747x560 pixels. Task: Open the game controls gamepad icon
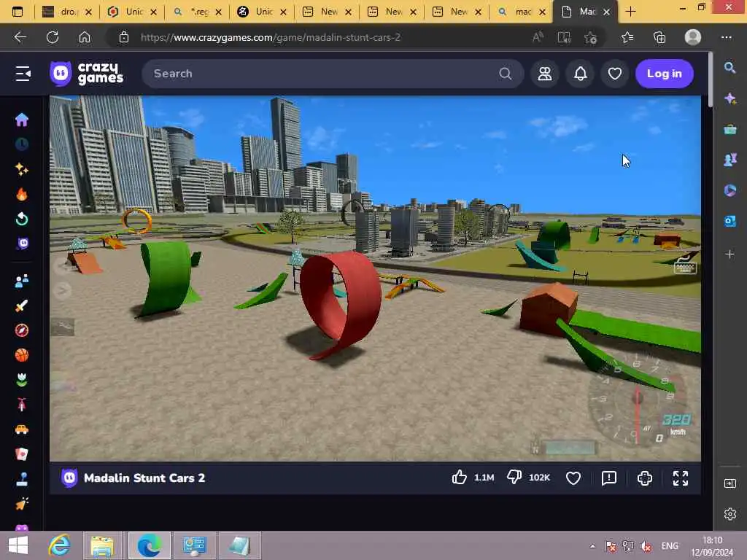645,478
